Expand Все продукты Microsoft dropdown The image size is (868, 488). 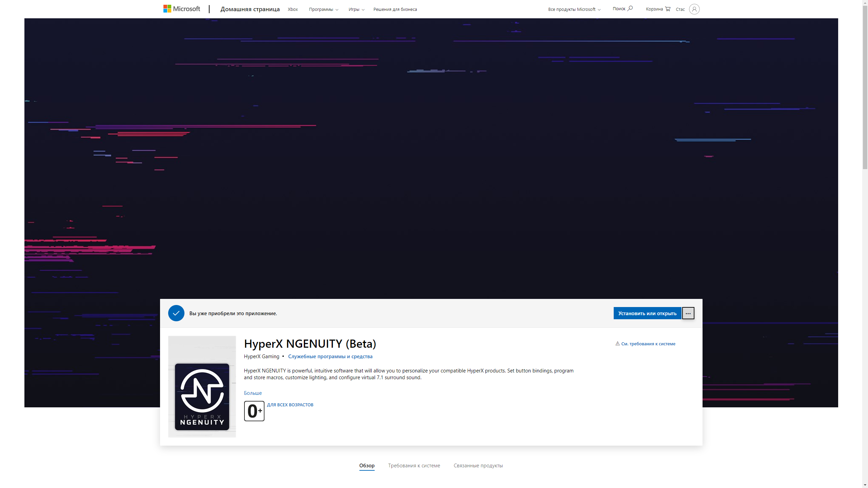tap(574, 9)
